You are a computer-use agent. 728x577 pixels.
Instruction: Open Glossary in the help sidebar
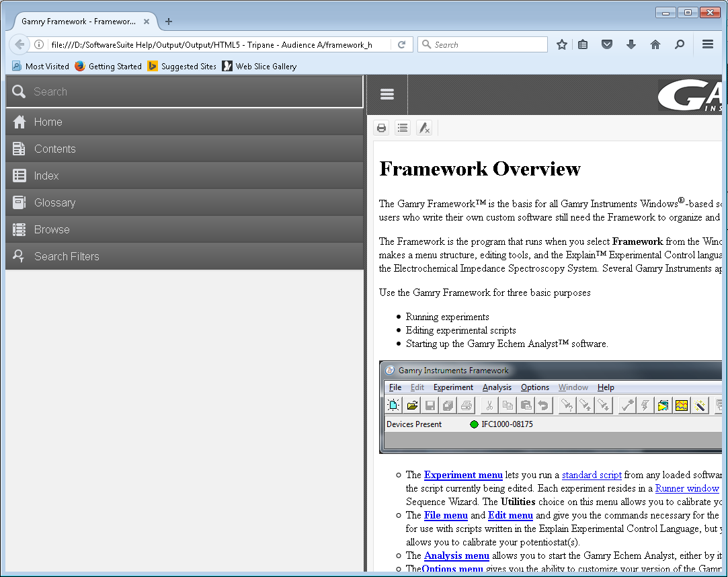click(x=185, y=202)
